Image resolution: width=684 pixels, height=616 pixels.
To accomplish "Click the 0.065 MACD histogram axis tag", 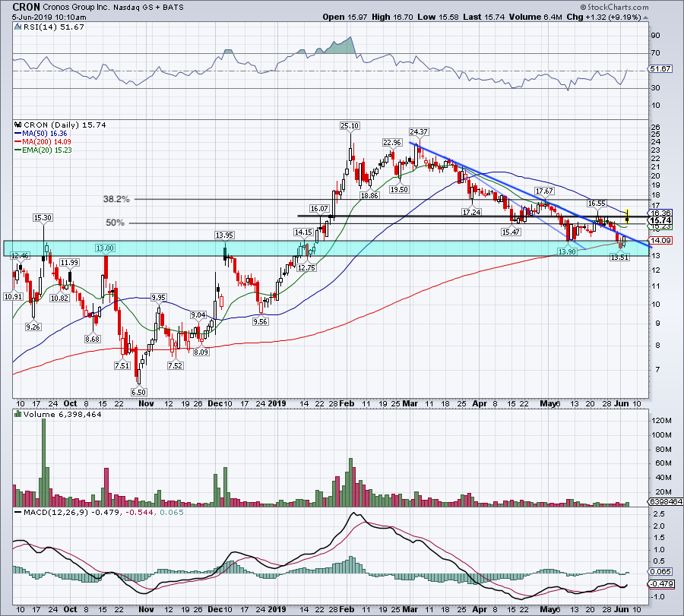I will point(660,571).
